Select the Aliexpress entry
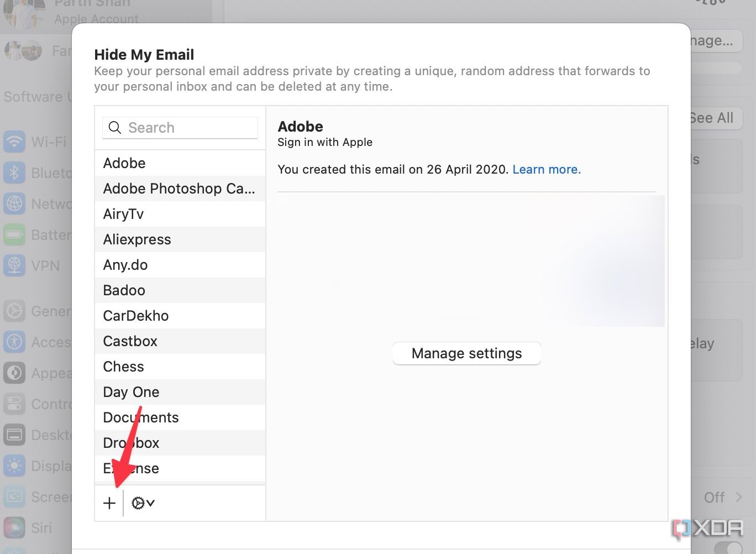Image resolution: width=756 pixels, height=554 pixels. (180, 239)
